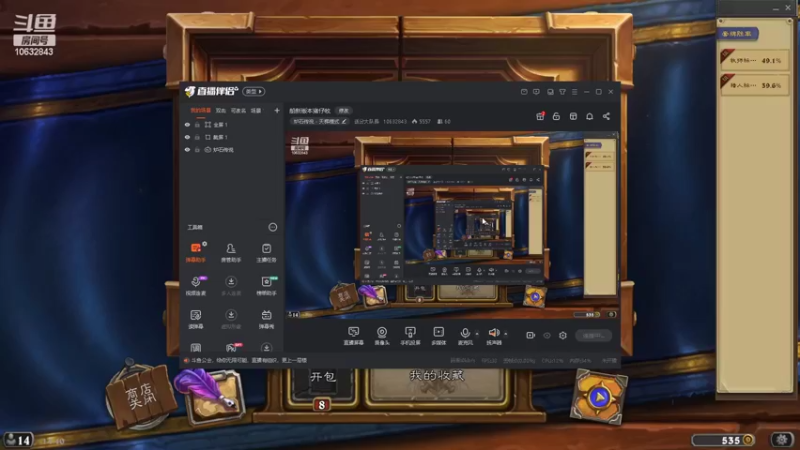Toggle visibility of 全屏 1 layer
Viewport: 800px width, 450px height.
[187, 124]
